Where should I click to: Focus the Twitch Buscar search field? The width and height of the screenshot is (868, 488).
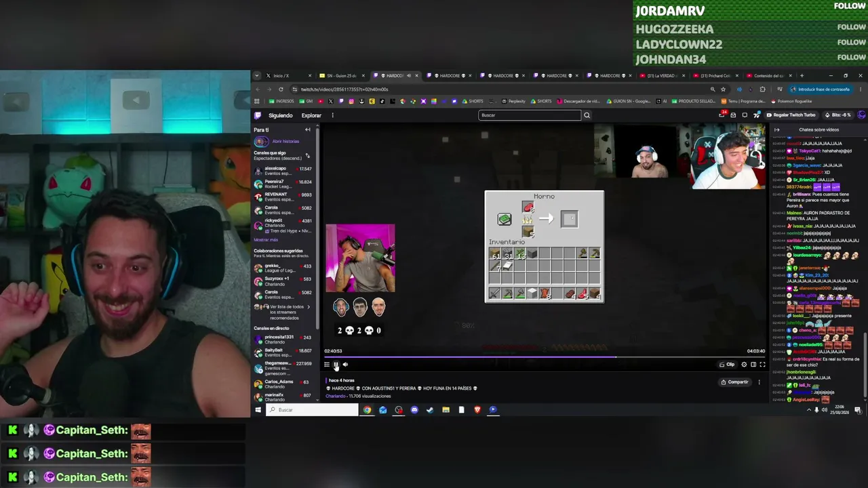(x=530, y=115)
